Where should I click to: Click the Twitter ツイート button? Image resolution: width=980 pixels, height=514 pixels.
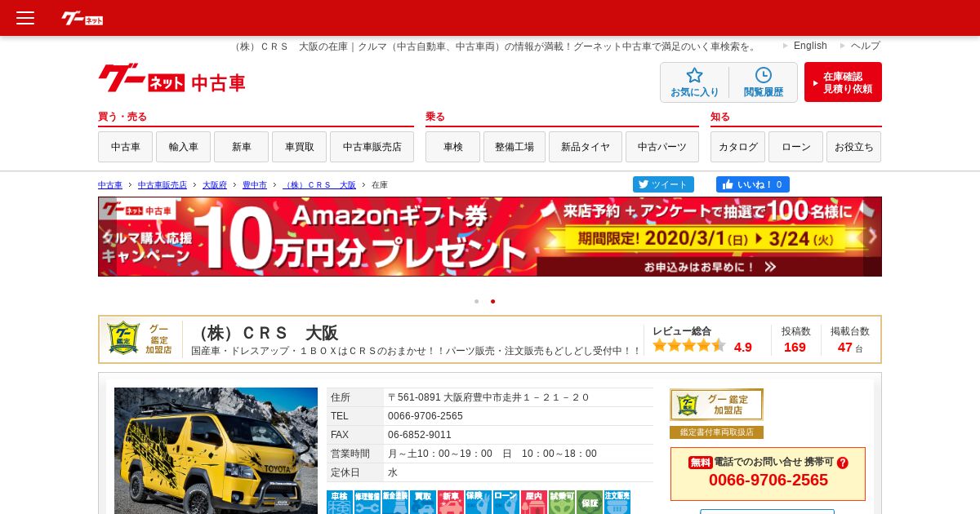(x=663, y=184)
